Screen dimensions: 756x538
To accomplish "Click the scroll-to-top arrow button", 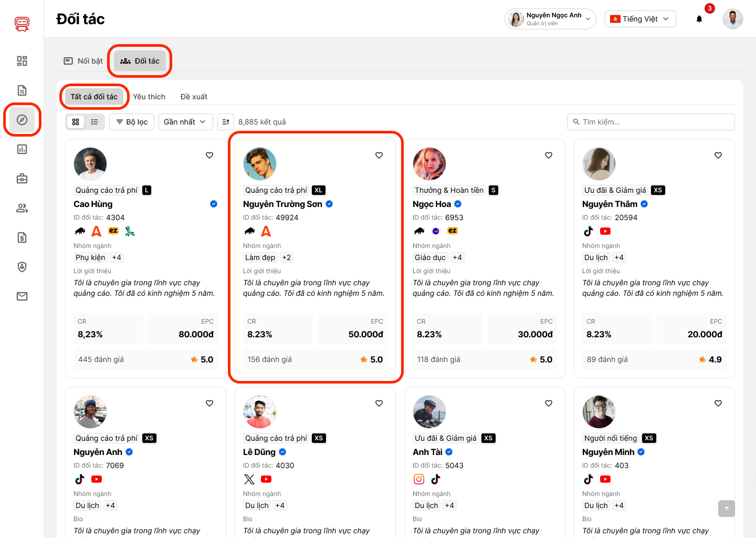I will pos(726,508).
